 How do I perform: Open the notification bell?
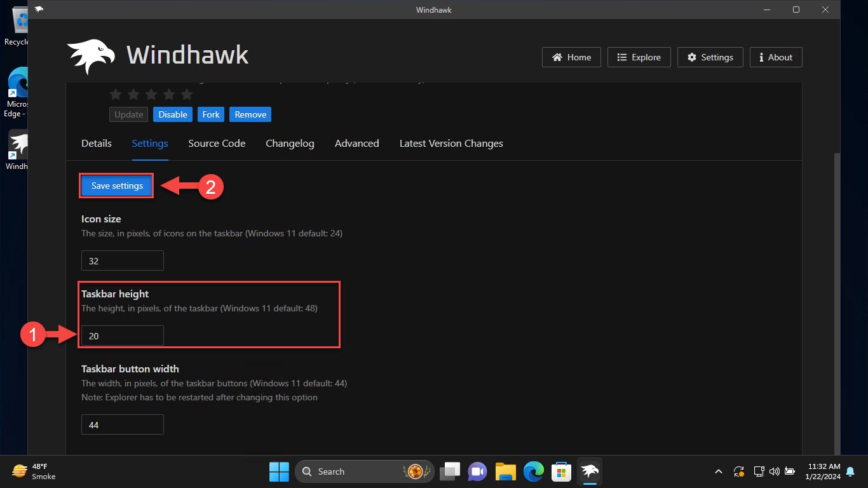tap(851, 471)
